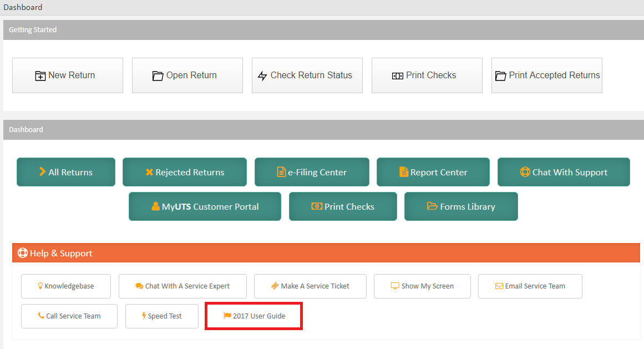
Task: Open the Report Center
Action: 433,172
